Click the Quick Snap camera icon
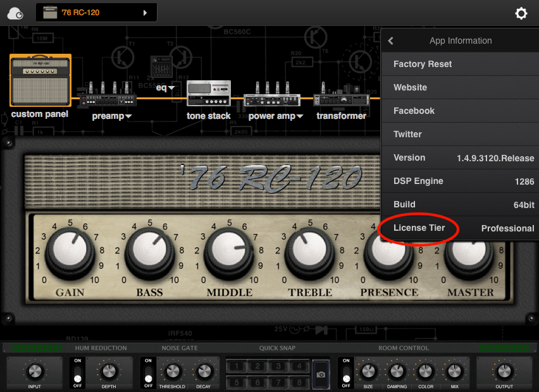Image resolution: width=539 pixels, height=392 pixels. 321,374
